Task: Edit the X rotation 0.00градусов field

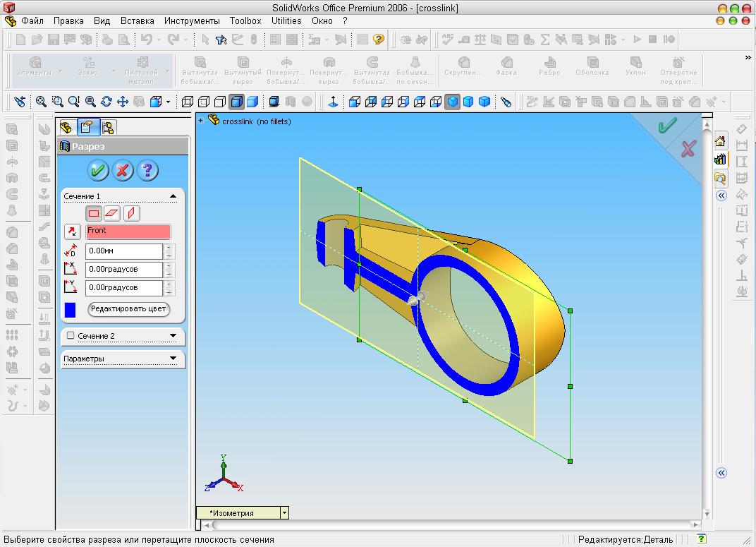Action: point(124,270)
